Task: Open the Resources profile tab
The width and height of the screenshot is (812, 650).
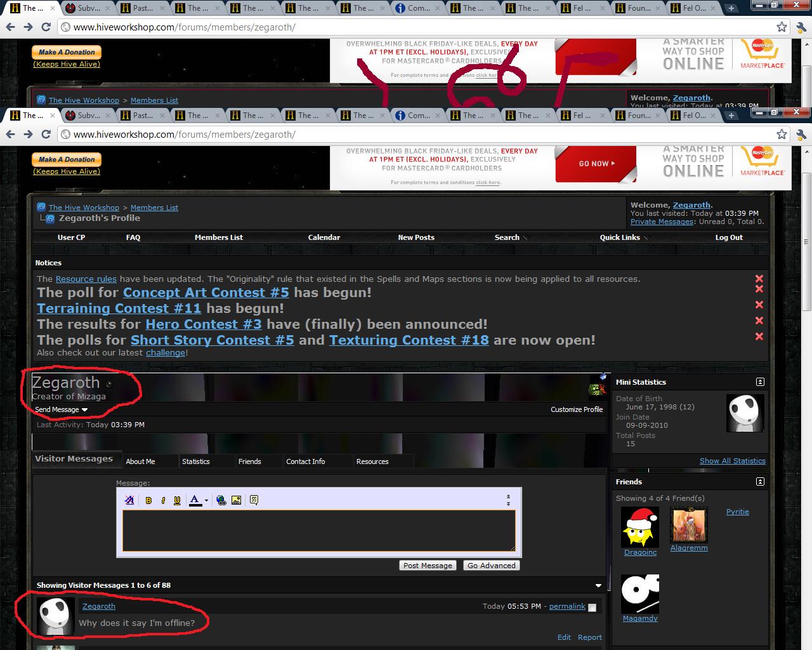Action: pos(372,461)
